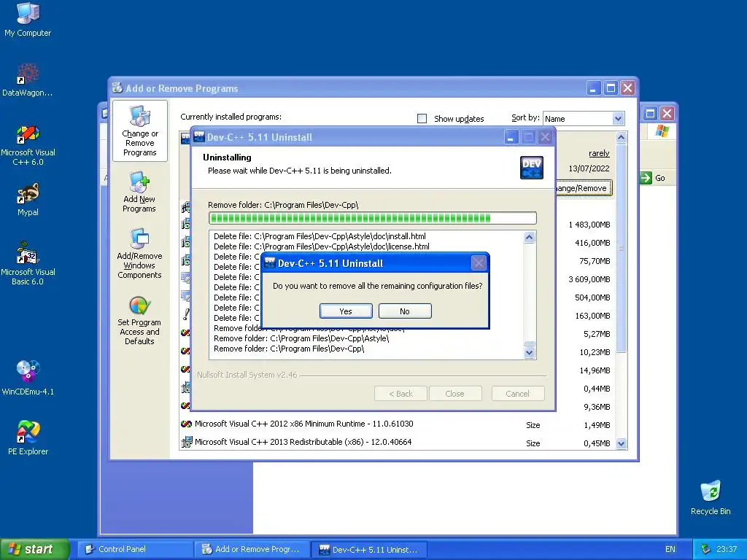The image size is (747, 560).
Task: Close the confirmation dialog with X
Action: tap(479, 262)
